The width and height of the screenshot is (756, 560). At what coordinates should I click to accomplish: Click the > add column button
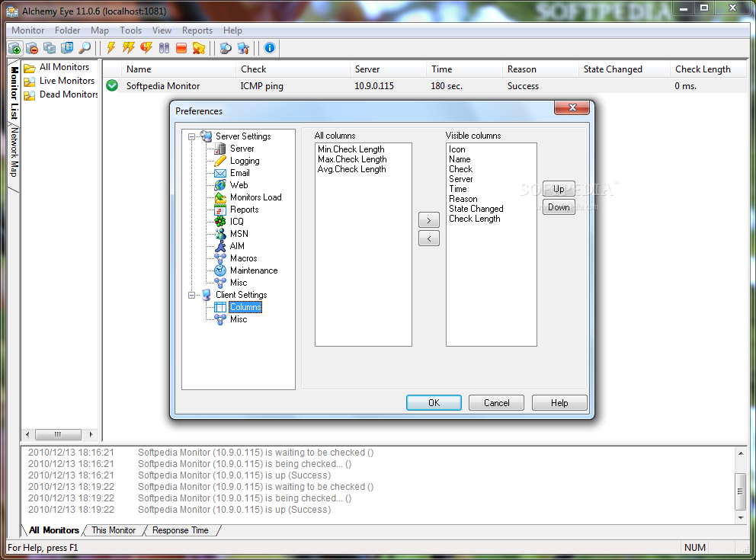428,220
